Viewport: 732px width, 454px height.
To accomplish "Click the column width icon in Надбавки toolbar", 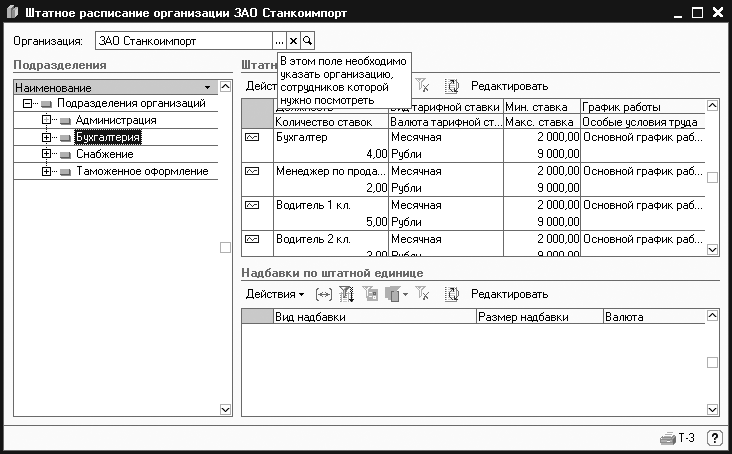I will point(323,294).
